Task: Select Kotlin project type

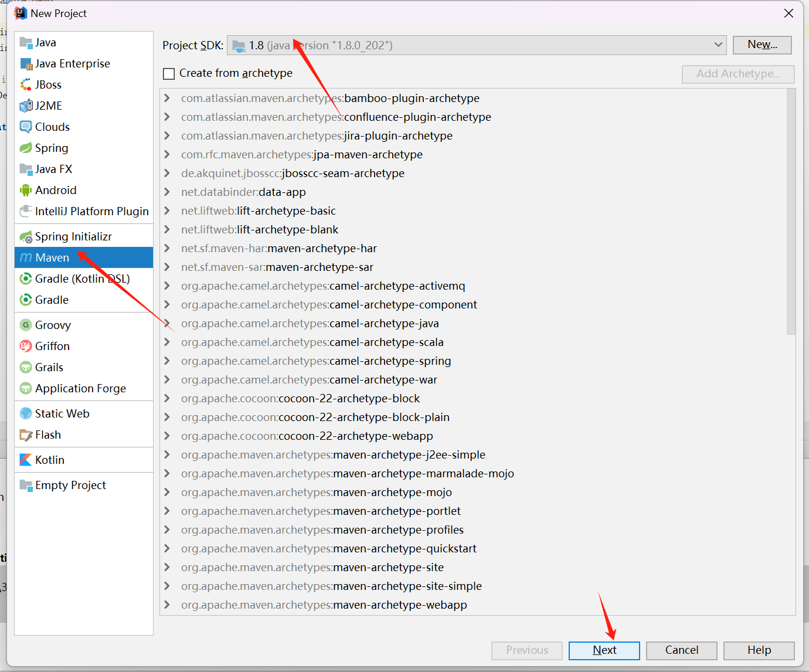Action: 84,460
